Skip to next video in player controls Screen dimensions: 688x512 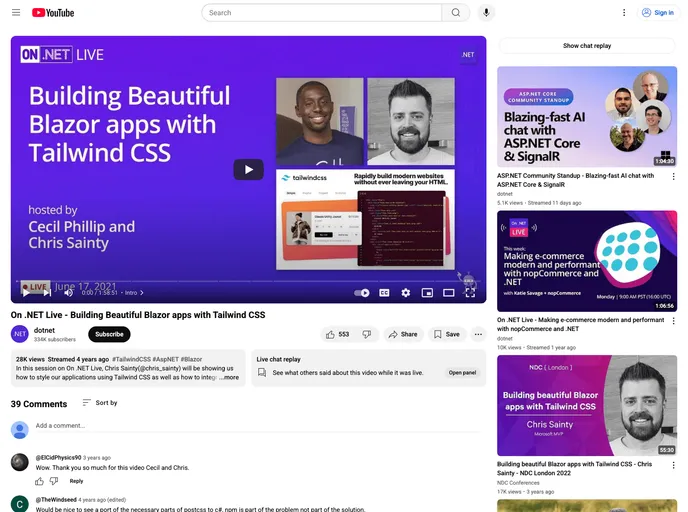click(x=47, y=293)
